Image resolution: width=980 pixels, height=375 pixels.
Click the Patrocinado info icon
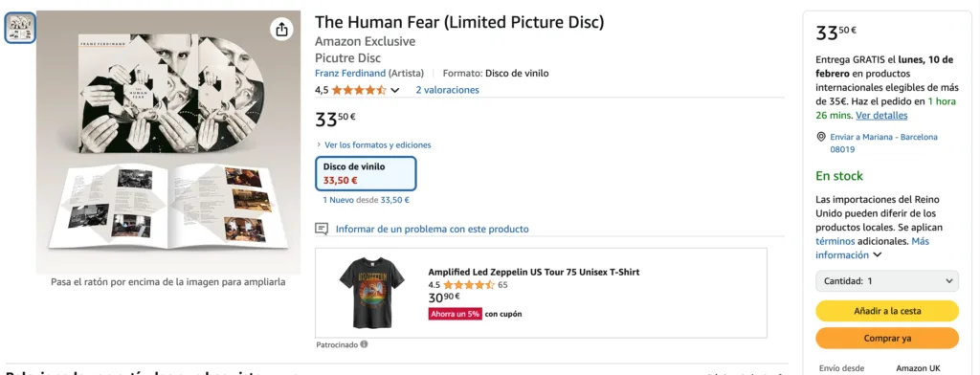364,343
